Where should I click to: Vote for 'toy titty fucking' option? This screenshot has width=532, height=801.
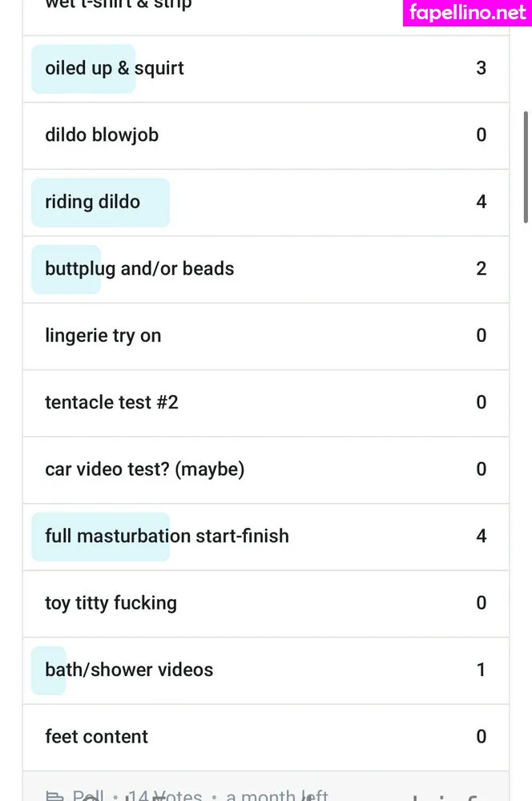[x=111, y=603]
